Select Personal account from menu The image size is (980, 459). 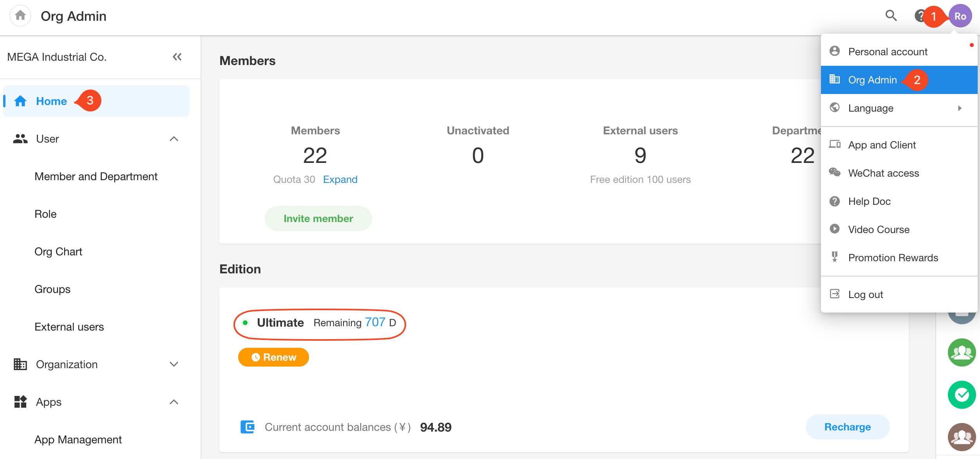point(888,52)
